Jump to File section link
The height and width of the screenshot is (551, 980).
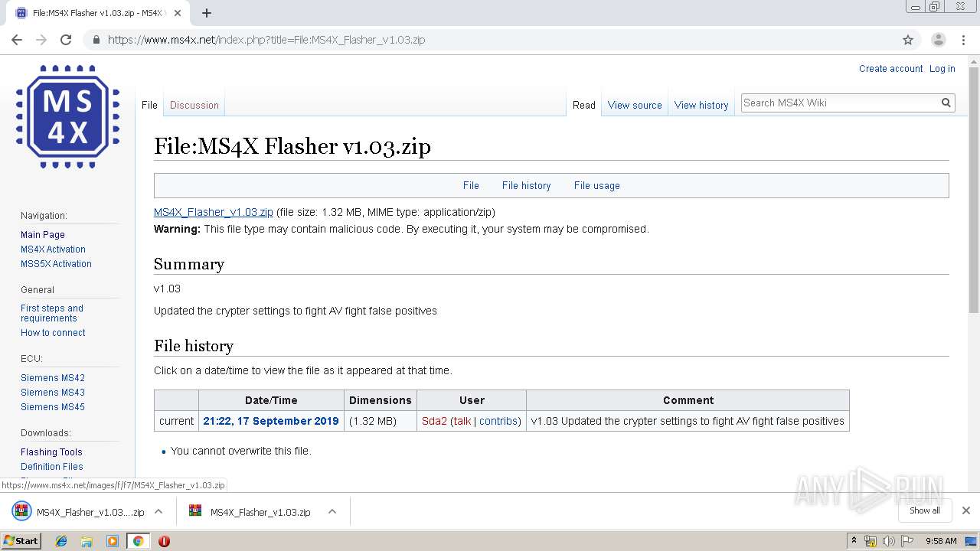(471, 185)
